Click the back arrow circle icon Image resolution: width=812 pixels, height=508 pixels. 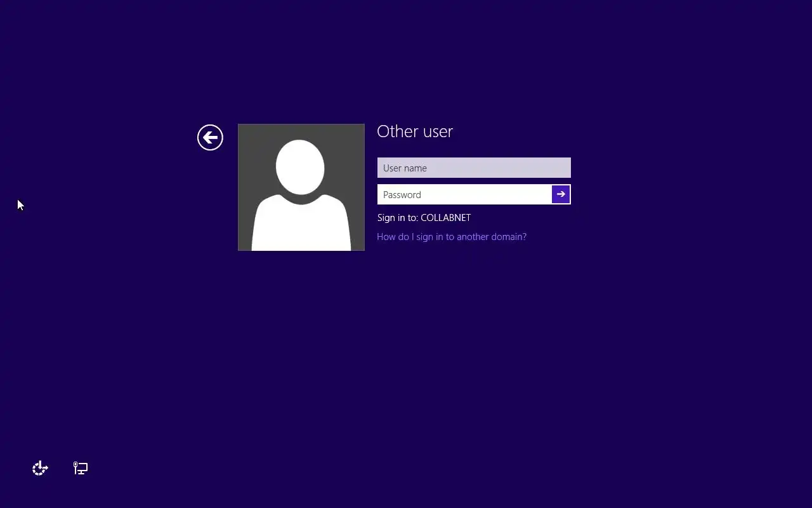pyautogui.click(x=210, y=137)
